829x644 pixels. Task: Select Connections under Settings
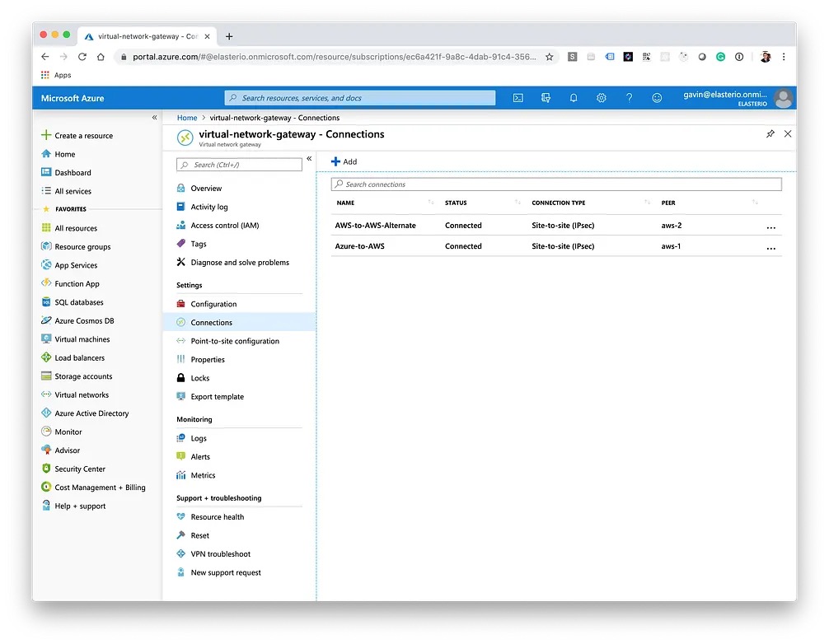pos(239,322)
